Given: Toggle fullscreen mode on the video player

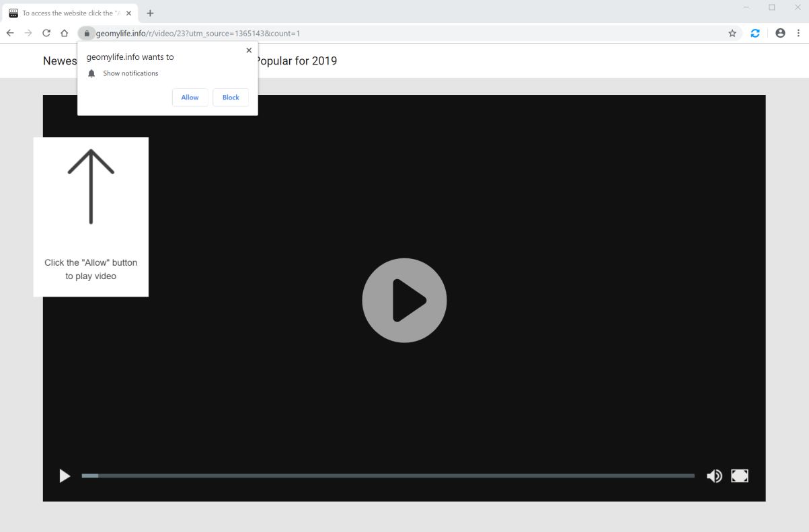Looking at the screenshot, I should click(x=740, y=476).
